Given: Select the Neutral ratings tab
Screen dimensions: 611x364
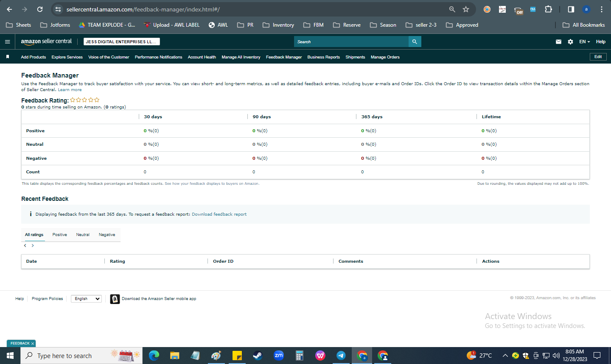Looking at the screenshot, I should [x=83, y=235].
